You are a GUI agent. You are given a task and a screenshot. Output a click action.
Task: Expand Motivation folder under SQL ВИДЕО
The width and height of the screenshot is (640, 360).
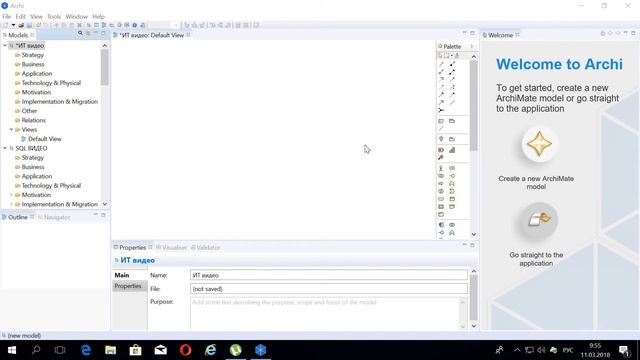click(11, 195)
